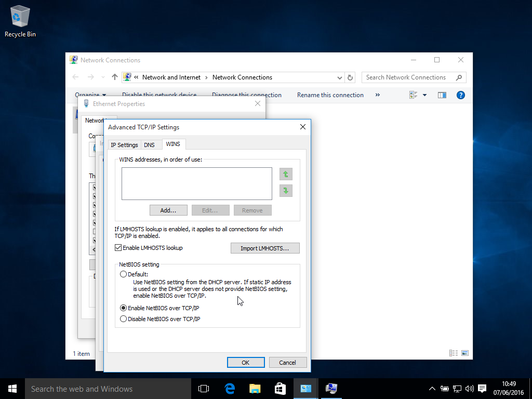Image resolution: width=532 pixels, height=399 pixels.
Task: Cancel the Advanced TCP/IP Settings dialog
Action: 288,362
